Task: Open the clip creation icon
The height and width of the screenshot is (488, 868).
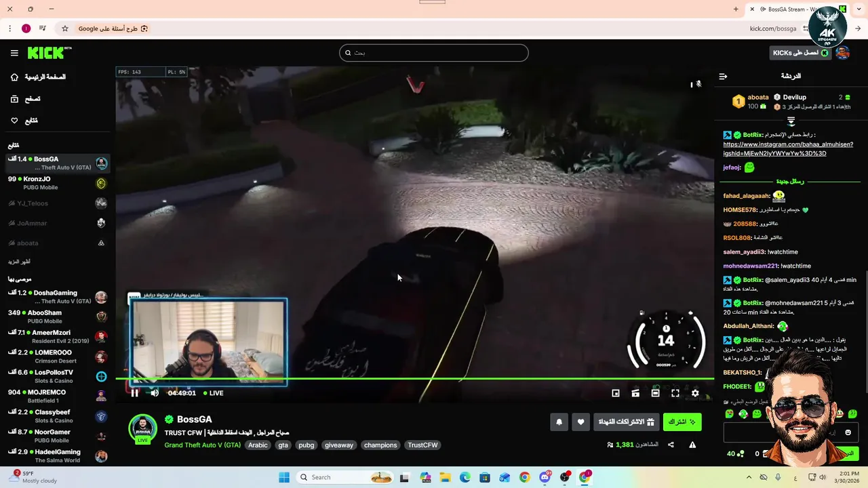Action: click(x=635, y=393)
